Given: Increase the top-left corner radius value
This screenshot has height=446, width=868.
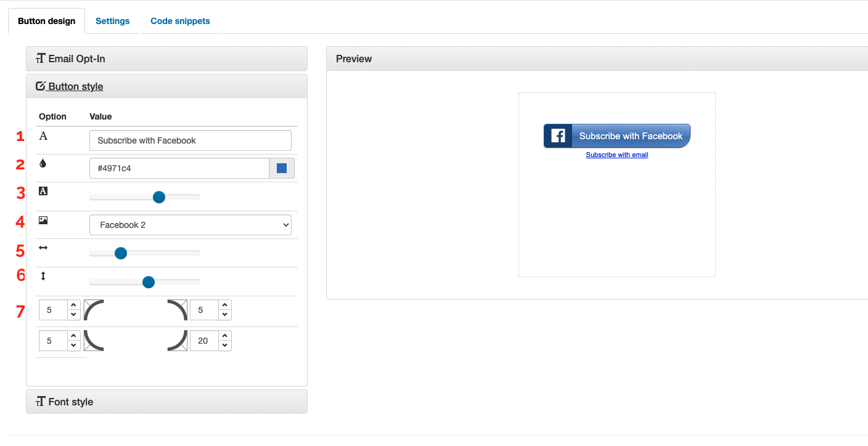Looking at the screenshot, I should coord(73,305).
